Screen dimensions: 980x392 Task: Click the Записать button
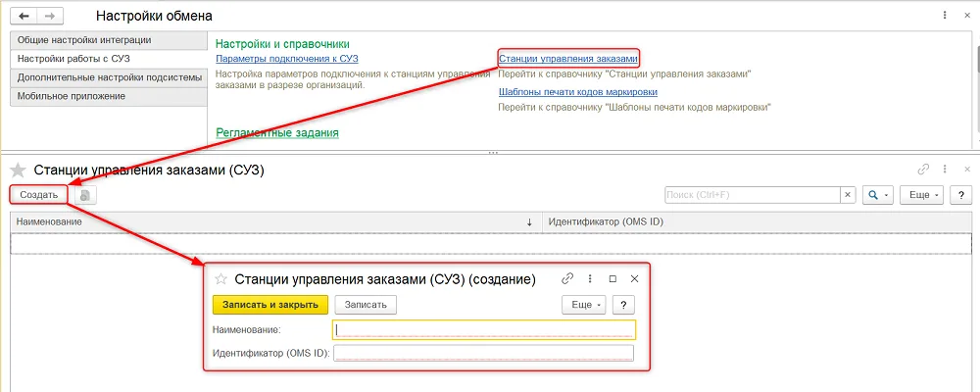[367, 305]
